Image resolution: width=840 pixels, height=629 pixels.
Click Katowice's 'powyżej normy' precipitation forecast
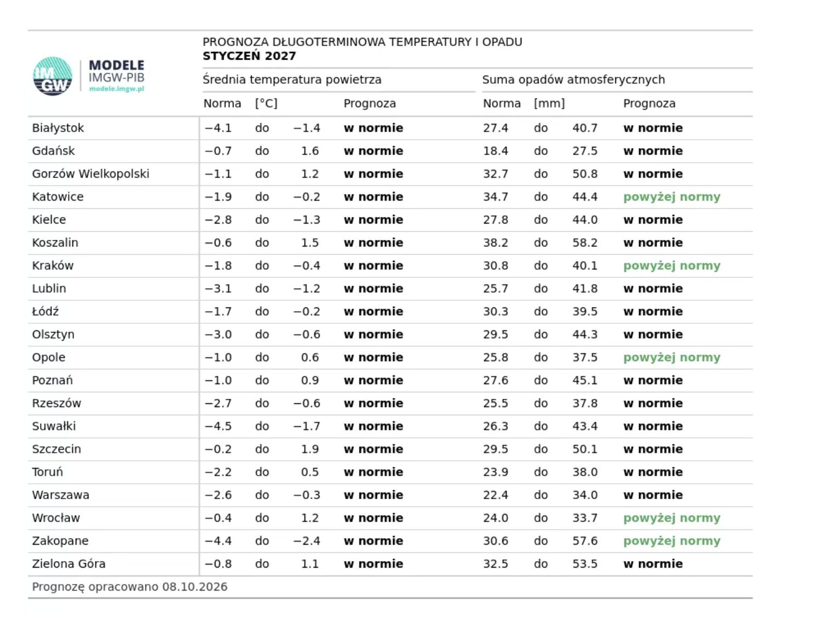(672, 197)
